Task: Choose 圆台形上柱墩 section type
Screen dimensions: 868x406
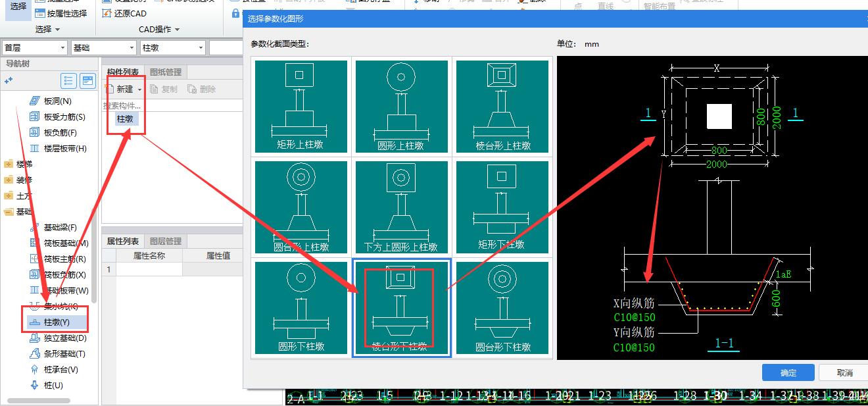Action: [301, 207]
